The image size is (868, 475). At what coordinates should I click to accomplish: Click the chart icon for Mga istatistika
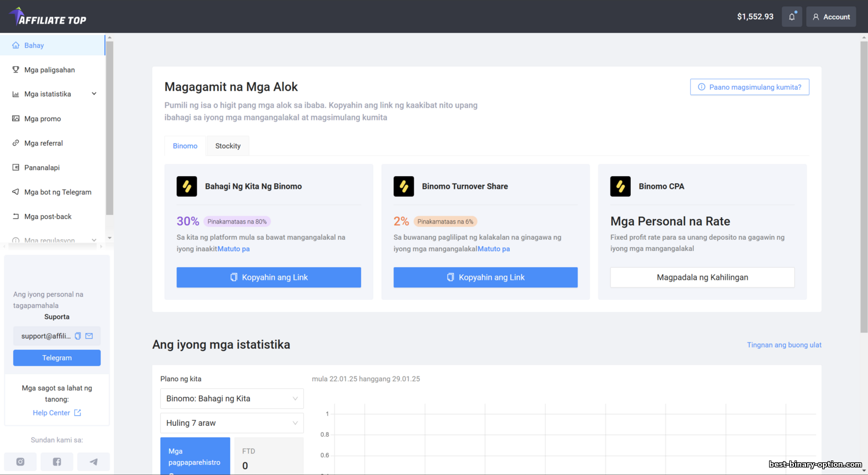[x=16, y=94]
